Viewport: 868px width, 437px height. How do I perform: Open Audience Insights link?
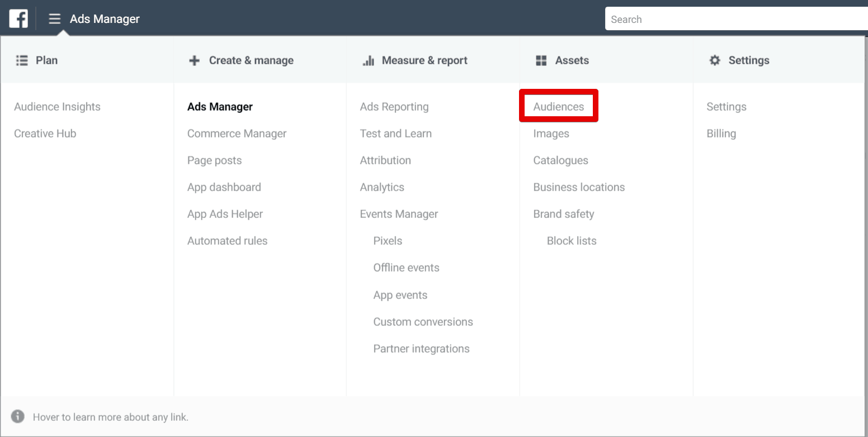[57, 107]
